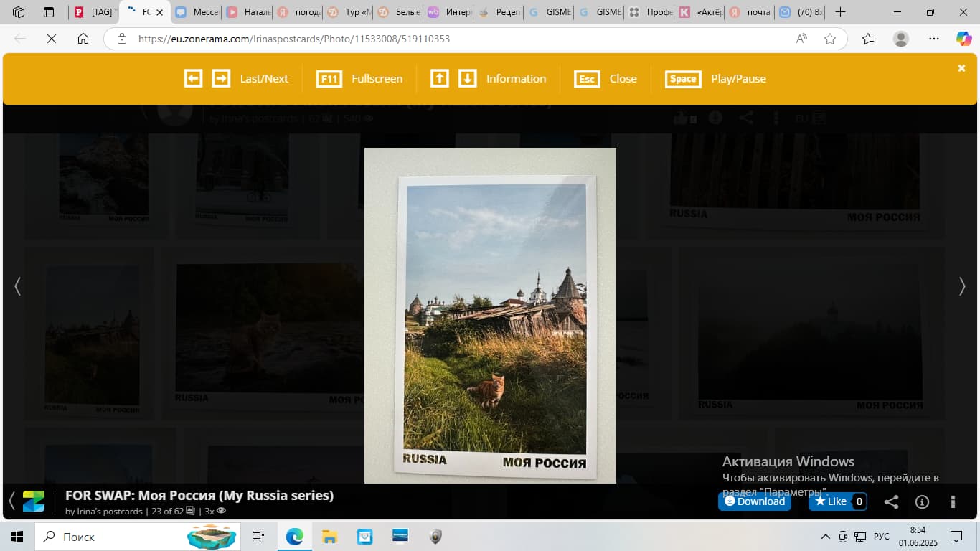Click the Download button
Viewport: 980px width, 551px height.
tap(754, 501)
